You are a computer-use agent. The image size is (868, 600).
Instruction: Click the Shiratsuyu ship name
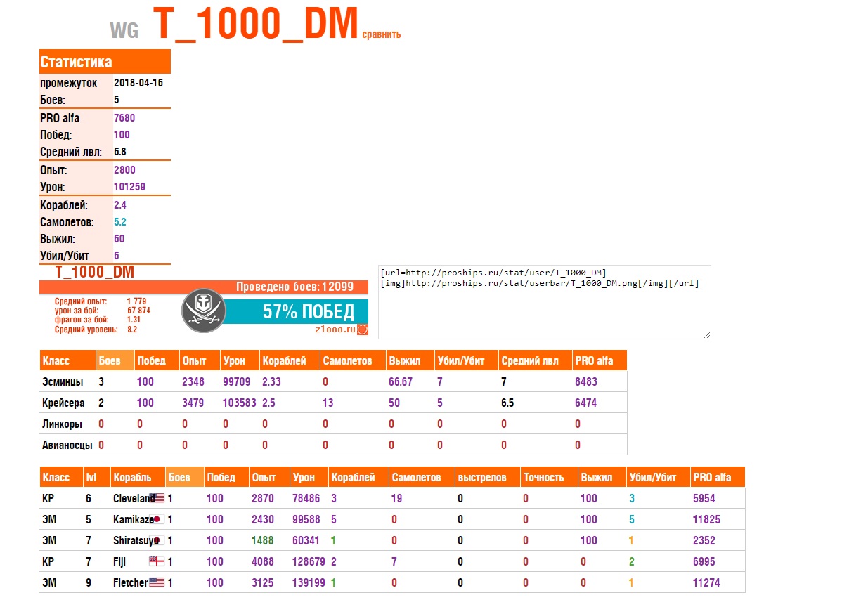pos(135,540)
